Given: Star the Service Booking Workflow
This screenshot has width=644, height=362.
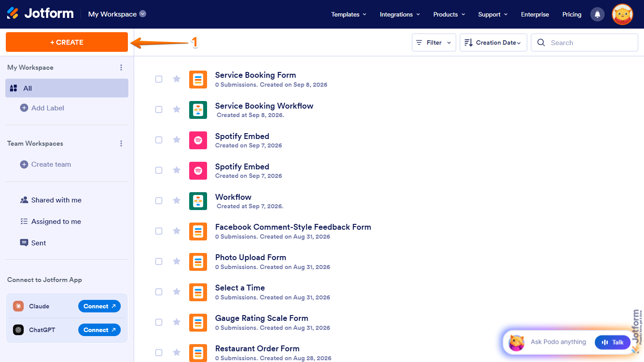Looking at the screenshot, I should 177,109.
